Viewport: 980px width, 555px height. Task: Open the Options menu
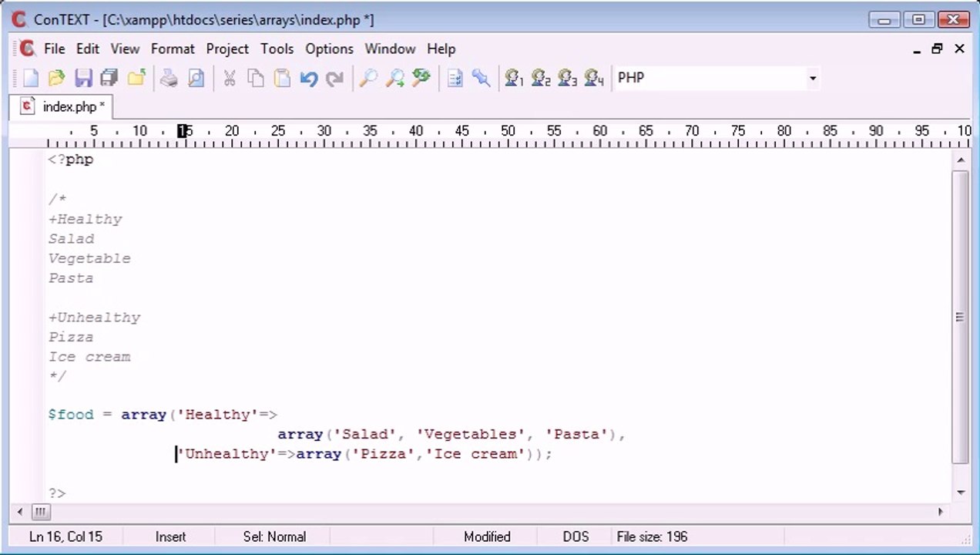point(329,49)
